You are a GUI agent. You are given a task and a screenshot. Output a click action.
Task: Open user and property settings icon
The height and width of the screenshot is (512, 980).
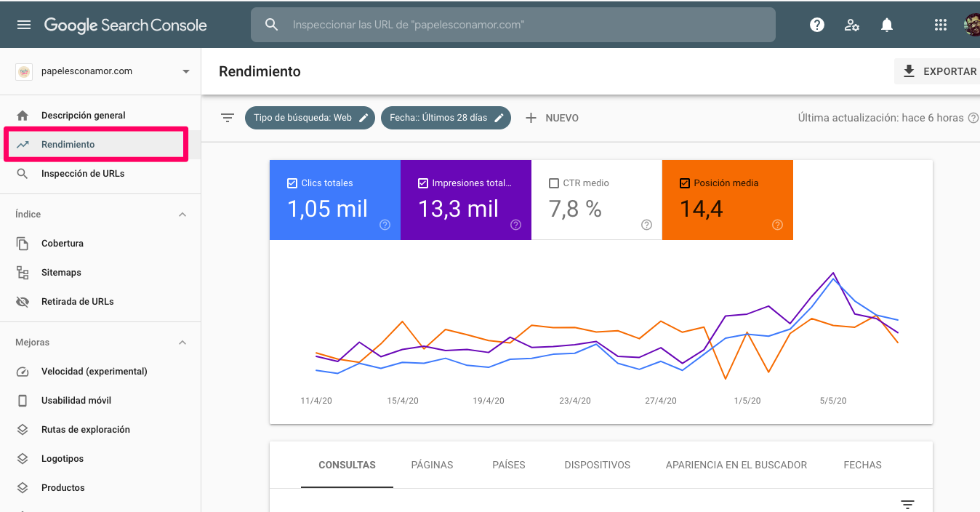852,25
